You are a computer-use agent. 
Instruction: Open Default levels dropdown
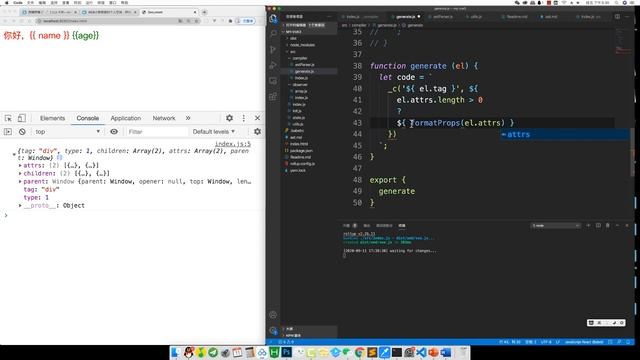213,132
